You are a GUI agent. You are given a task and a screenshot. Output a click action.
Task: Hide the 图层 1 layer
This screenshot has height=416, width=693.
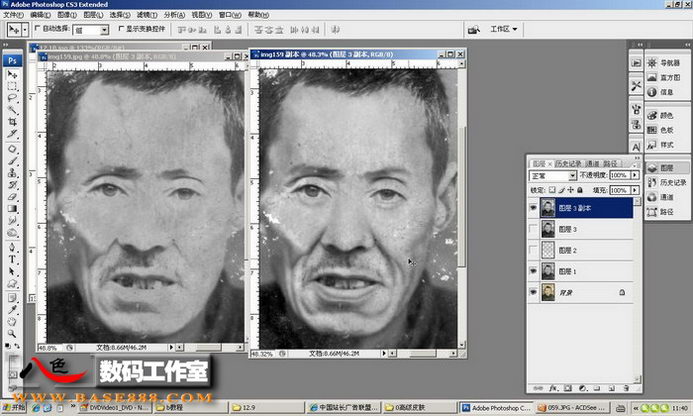[x=532, y=271]
